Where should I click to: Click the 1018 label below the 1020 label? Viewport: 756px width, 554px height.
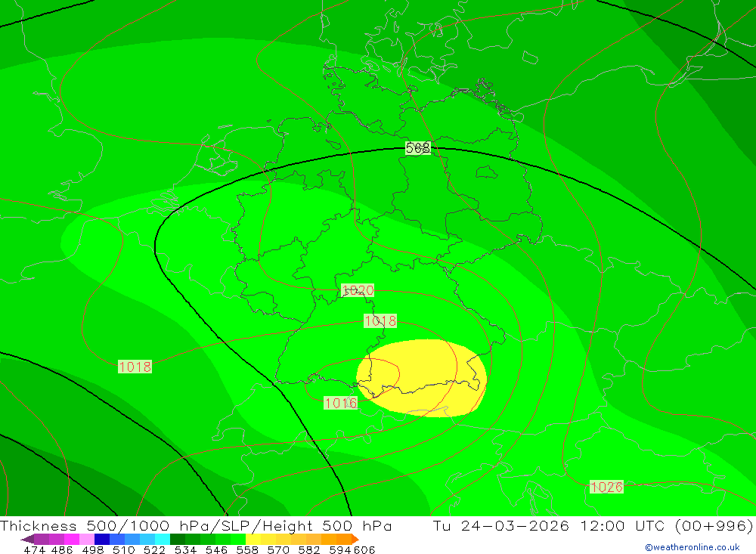380,321
